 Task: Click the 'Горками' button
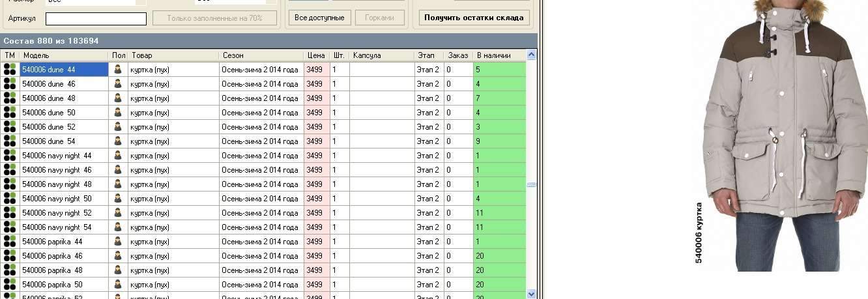(380, 18)
